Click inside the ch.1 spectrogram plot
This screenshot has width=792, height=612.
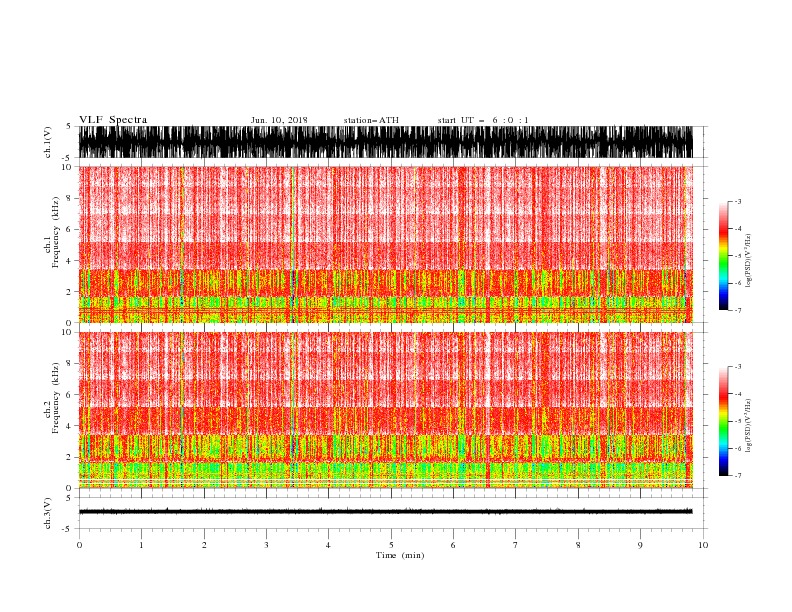coord(385,244)
